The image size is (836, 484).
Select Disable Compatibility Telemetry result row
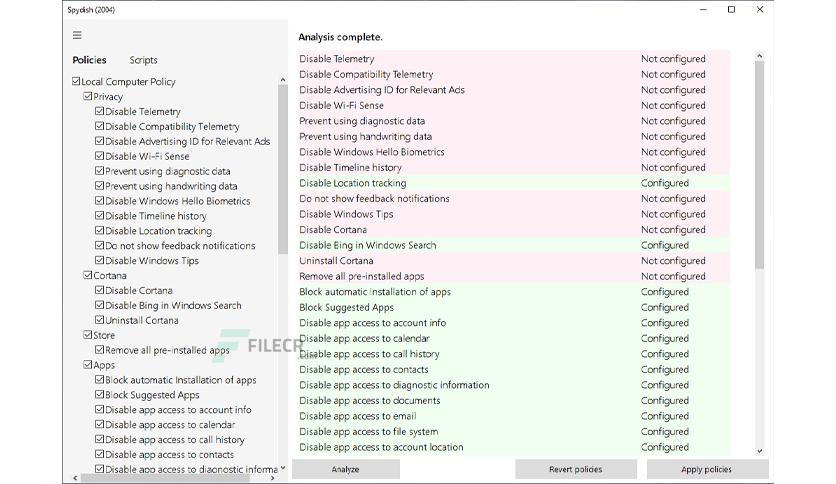coord(513,74)
